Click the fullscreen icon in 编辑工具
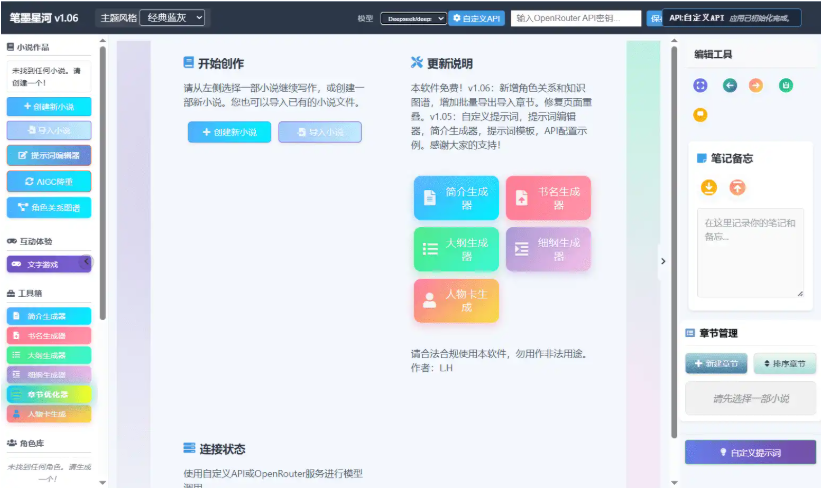Screen dimensions: 821x489 [700, 85]
